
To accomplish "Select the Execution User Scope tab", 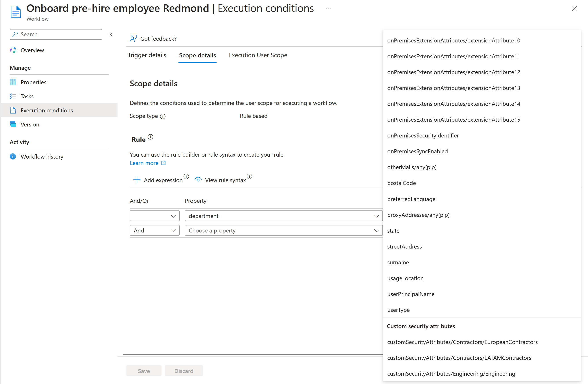I will coord(258,55).
